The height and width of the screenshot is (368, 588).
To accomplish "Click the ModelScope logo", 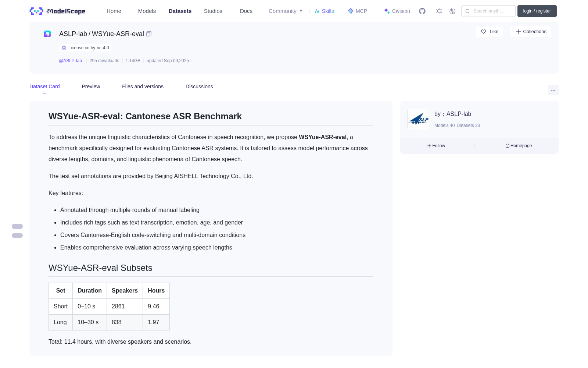I will tap(58, 11).
